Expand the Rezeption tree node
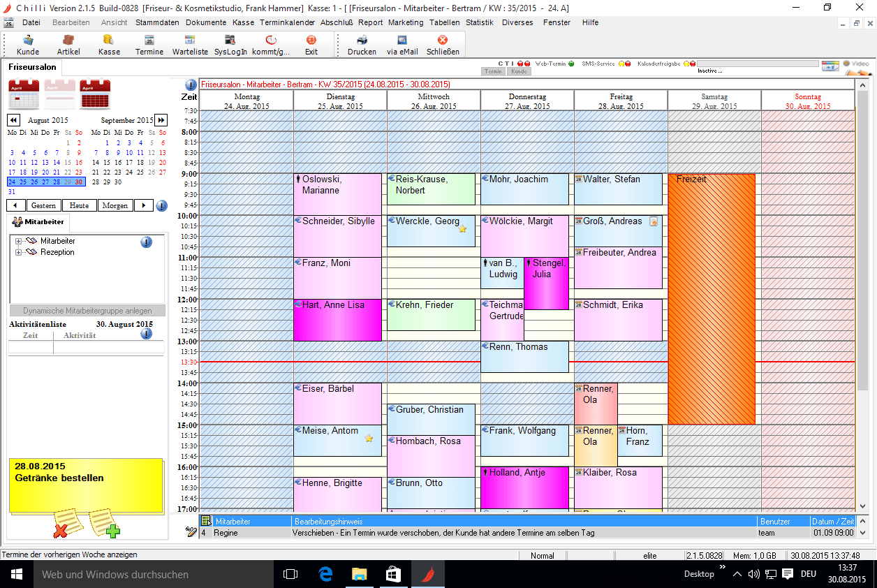Image resolution: width=877 pixels, height=588 pixels. 18,253
